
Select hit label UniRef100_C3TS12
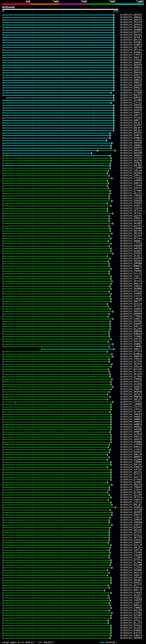pyautogui.click(x=131, y=103)
